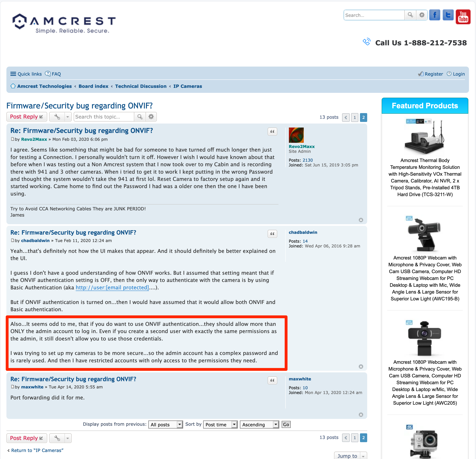Click Login link top right
The width and height of the screenshot is (476, 459).
click(x=459, y=74)
